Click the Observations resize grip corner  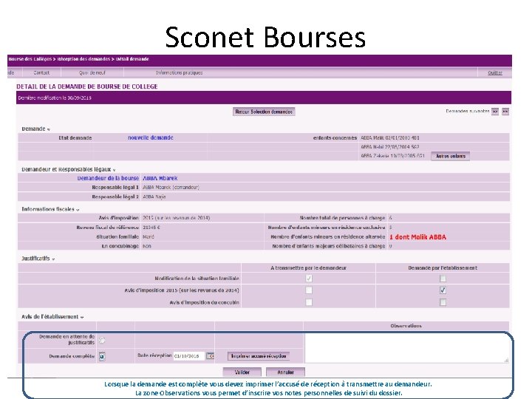[506, 361]
